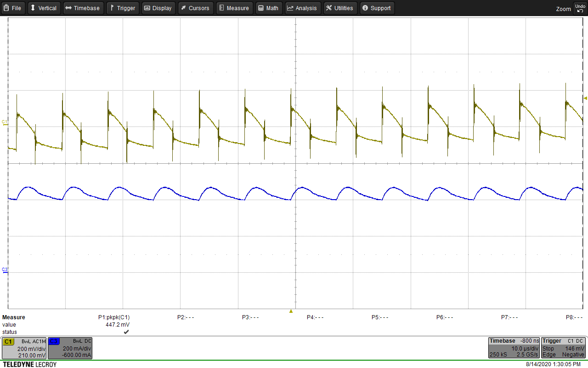Image resolution: width=588 pixels, height=368 pixels.
Task: Click the Zoom label
Action: pos(563,9)
